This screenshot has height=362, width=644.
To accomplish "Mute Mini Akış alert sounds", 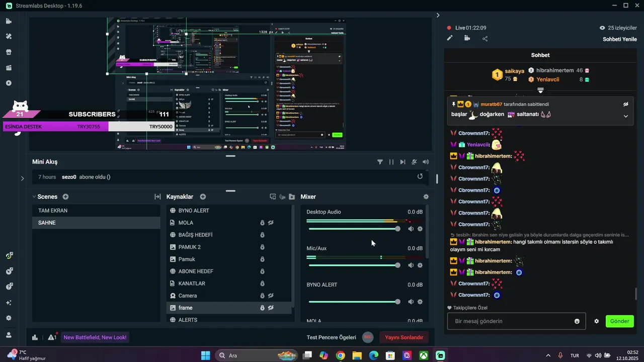I will pyautogui.click(x=426, y=162).
